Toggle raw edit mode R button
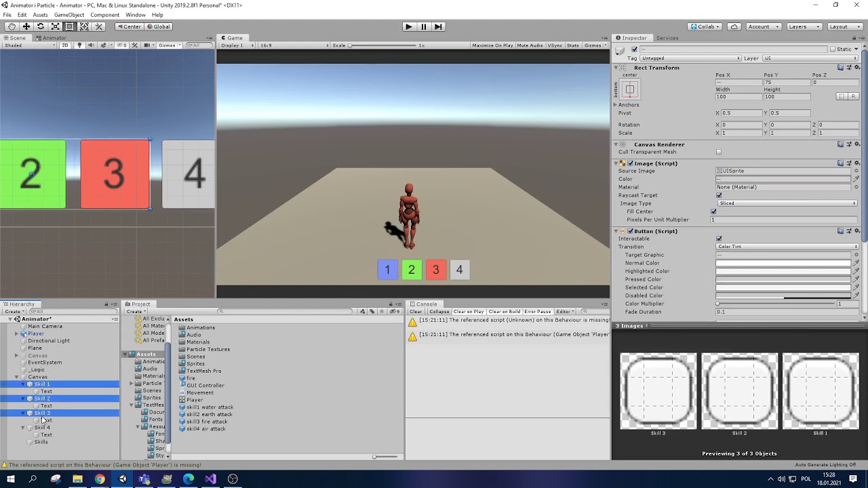The height and width of the screenshot is (488, 868). (853, 96)
